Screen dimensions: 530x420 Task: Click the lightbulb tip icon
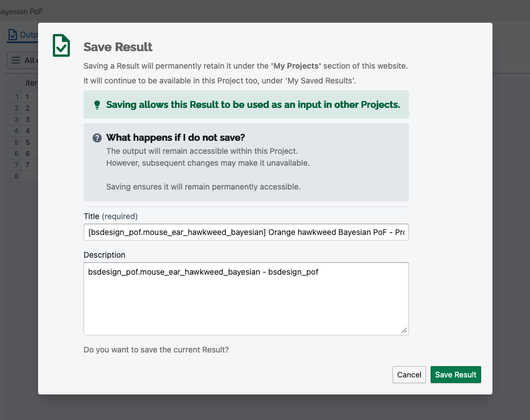(x=97, y=105)
